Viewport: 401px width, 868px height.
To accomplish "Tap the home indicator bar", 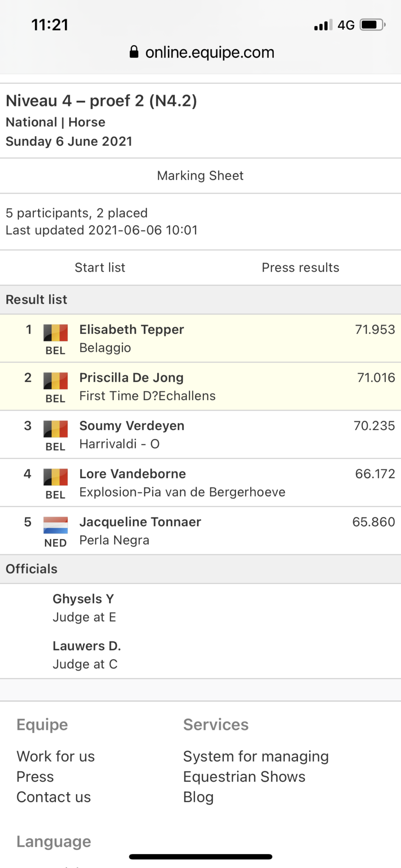I will click(x=200, y=857).
